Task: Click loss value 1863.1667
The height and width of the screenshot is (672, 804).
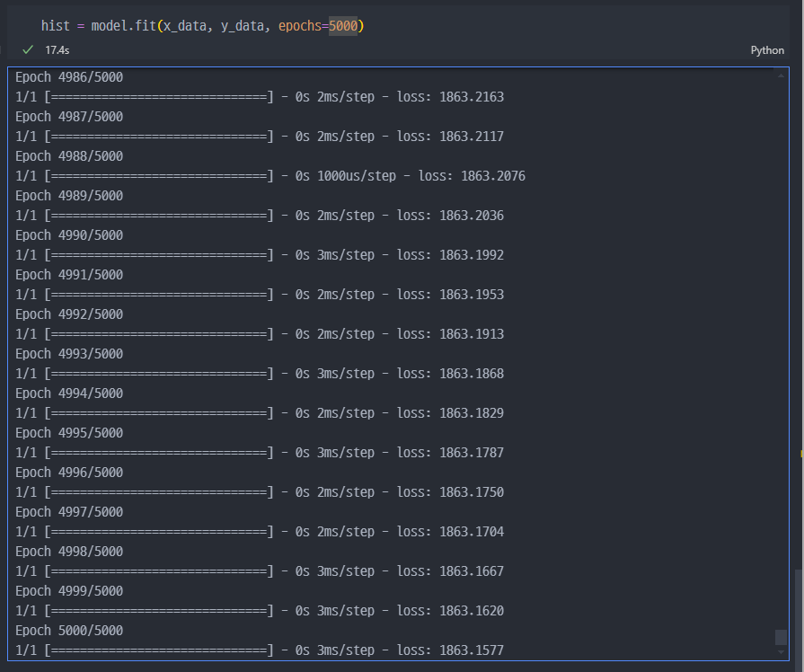Action: click(x=472, y=571)
